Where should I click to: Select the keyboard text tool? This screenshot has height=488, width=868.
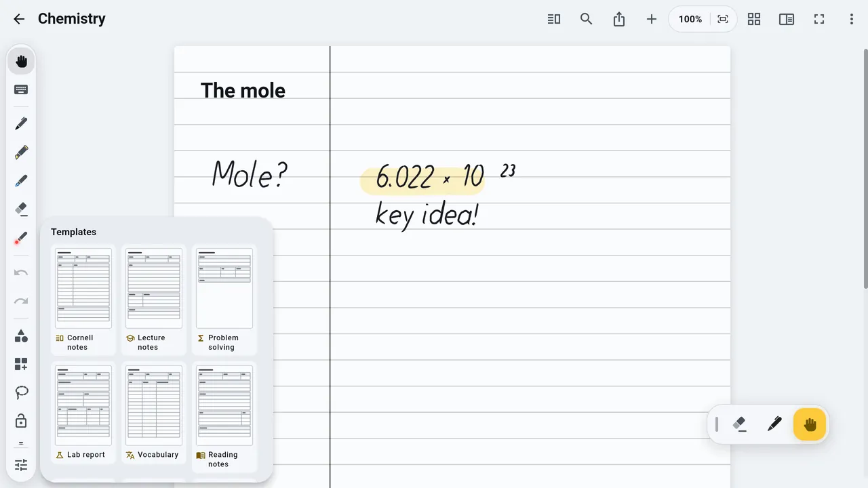(x=21, y=89)
